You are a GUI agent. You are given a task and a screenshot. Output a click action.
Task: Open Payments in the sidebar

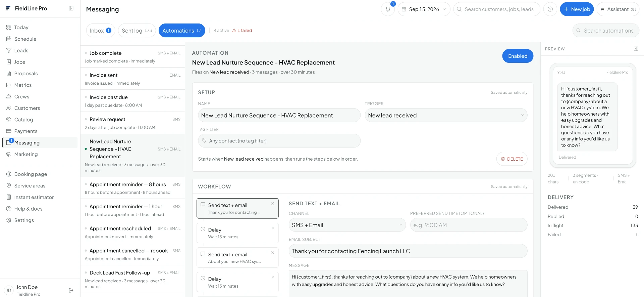coord(40,131)
